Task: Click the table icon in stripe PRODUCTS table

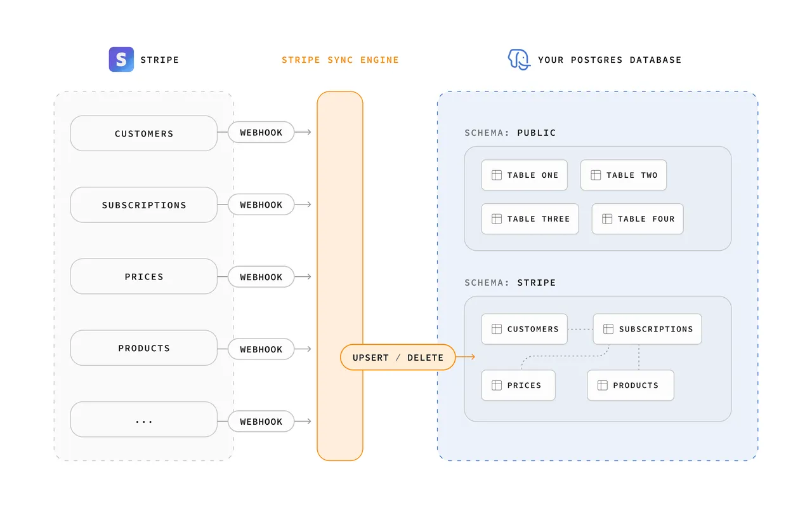Action: point(603,385)
